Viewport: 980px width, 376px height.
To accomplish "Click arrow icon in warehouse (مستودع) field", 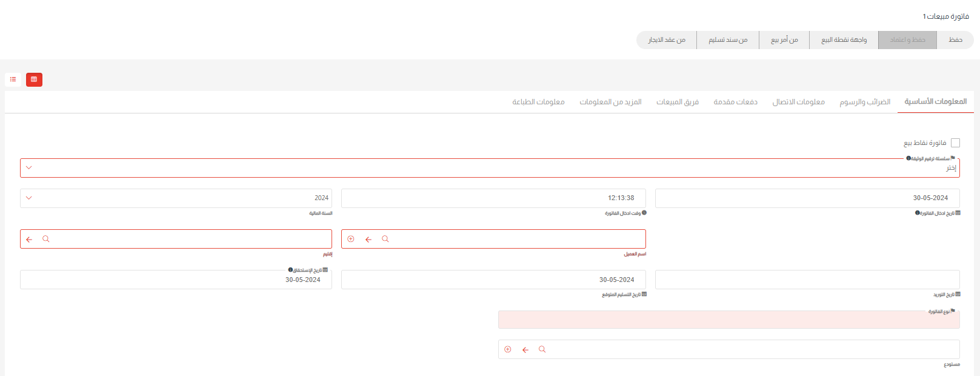I will tap(525, 350).
